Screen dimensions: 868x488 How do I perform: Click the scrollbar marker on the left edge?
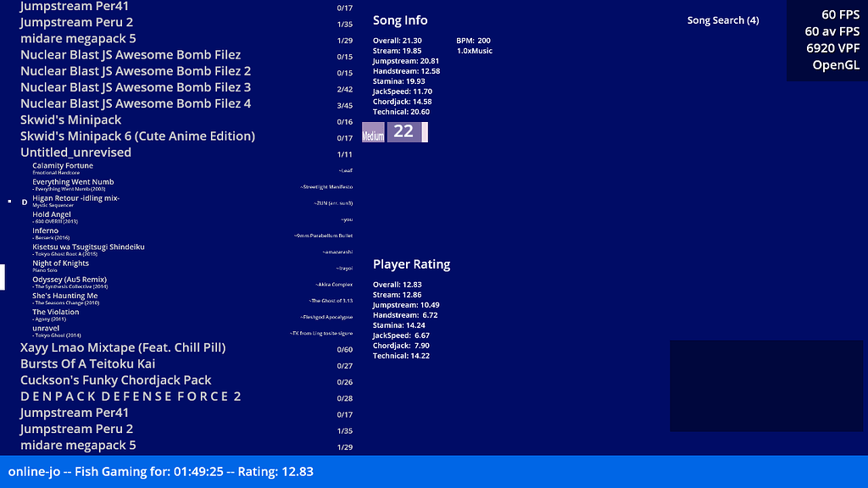tap(2, 277)
